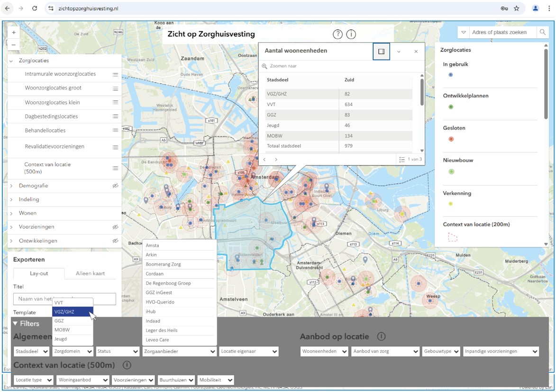
Task: Click the address search input field
Action: coord(503,32)
